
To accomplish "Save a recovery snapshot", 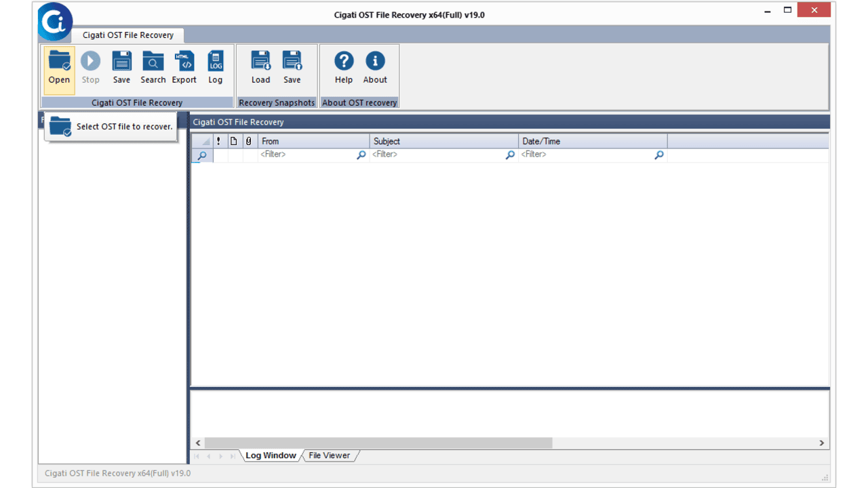I will click(x=292, y=68).
